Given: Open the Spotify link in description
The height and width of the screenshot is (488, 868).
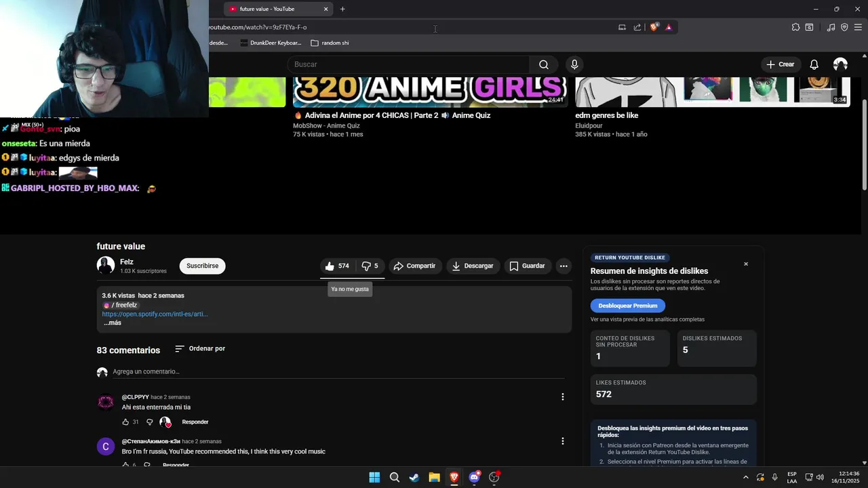Looking at the screenshot, I should [x=155, y=314].
